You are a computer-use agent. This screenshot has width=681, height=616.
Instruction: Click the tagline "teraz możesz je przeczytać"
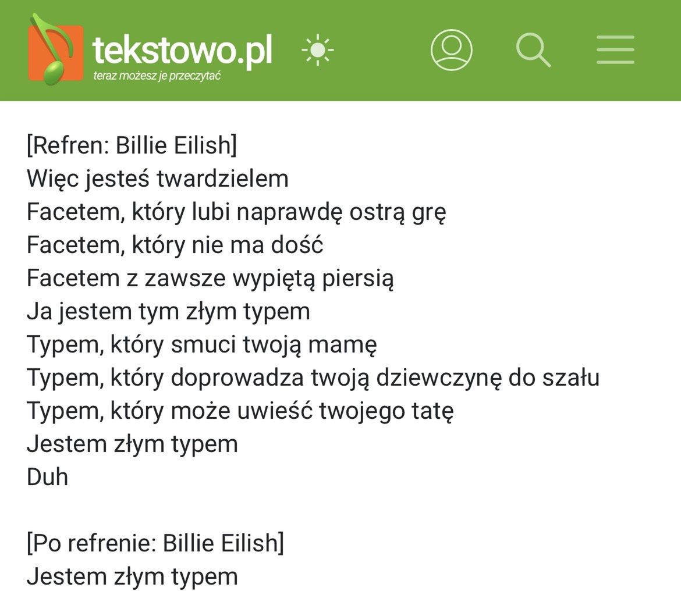click(157, 76)
